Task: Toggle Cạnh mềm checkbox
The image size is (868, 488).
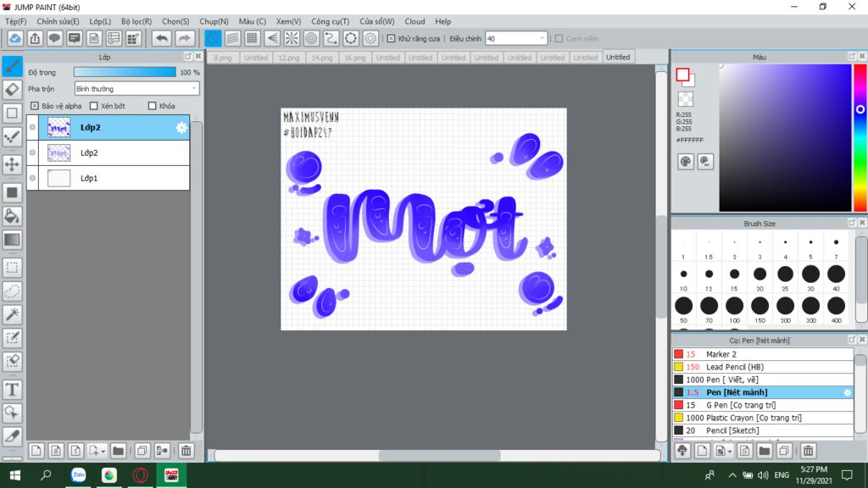Action: 559,39
